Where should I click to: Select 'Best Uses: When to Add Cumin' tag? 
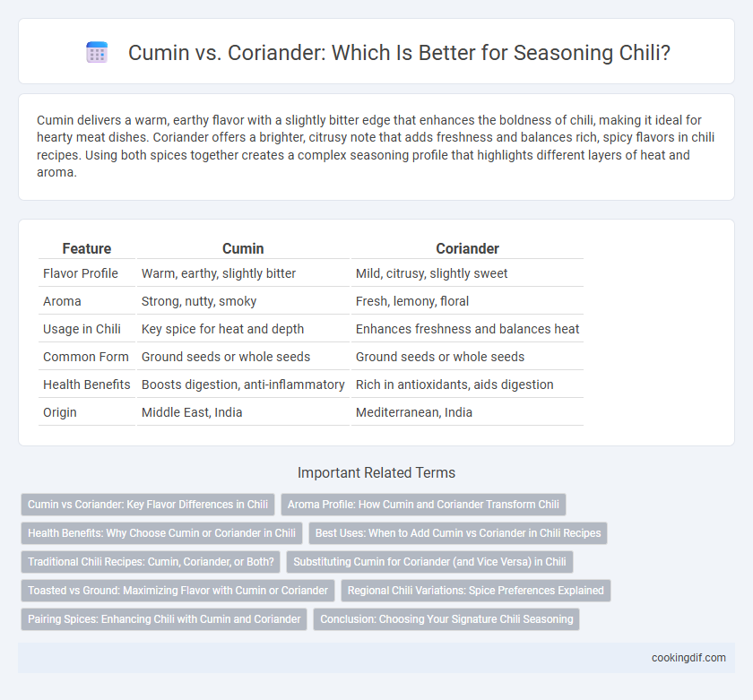(458, 533)
